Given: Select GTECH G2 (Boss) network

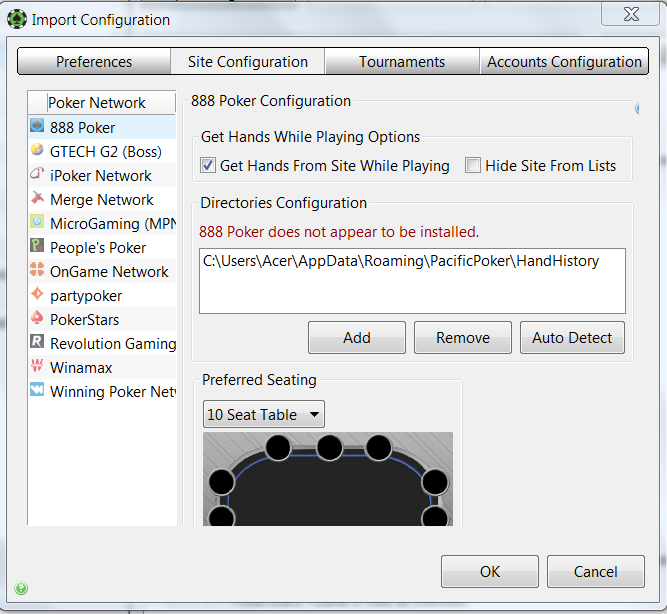Looking at the screenshot, I should tap(102, 151).
